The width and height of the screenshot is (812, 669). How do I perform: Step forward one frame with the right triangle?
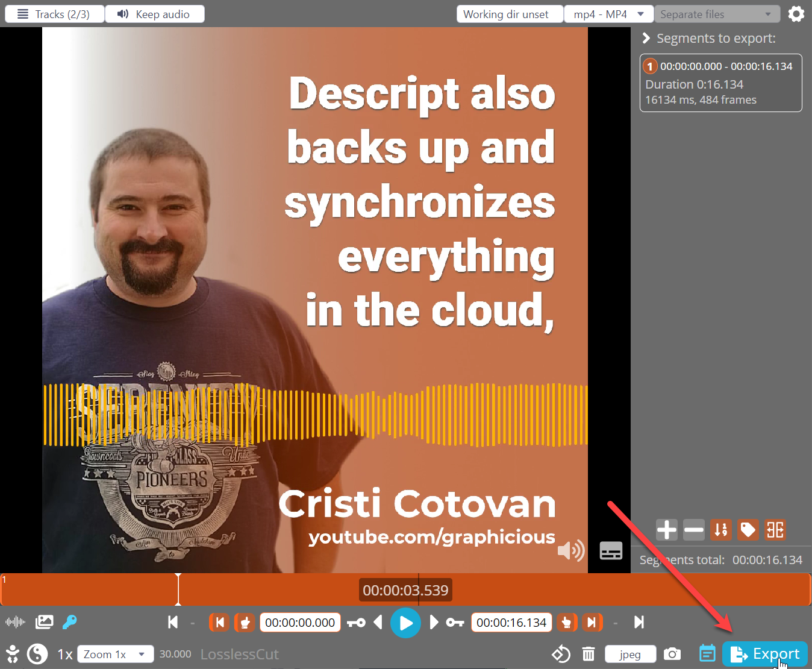pyautogui.click(x=434, y=622)
